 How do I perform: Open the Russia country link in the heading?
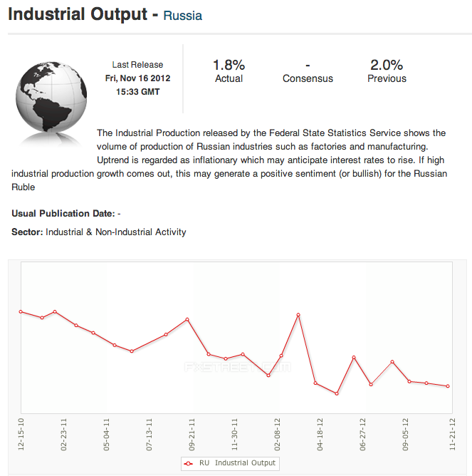(x=183, y=15)
